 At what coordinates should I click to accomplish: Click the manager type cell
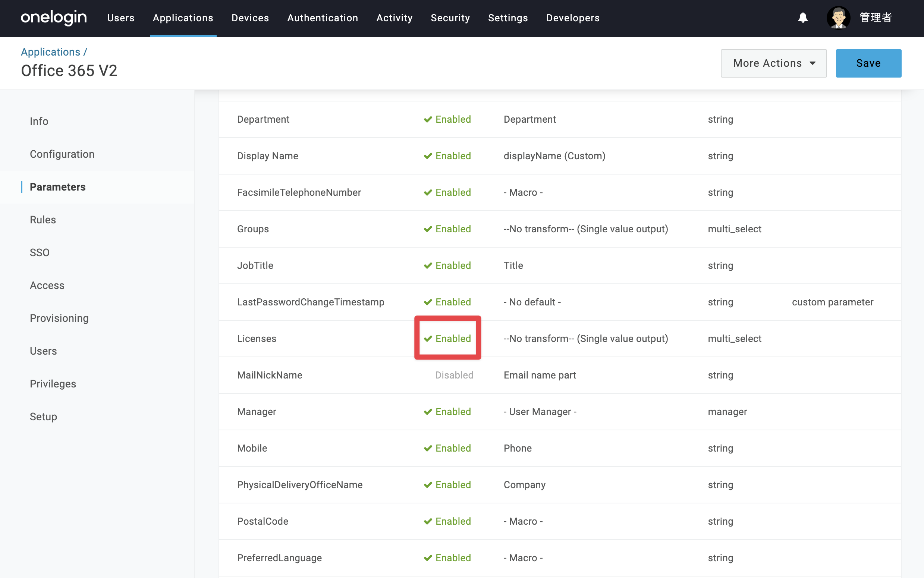(x=727, y=412)
